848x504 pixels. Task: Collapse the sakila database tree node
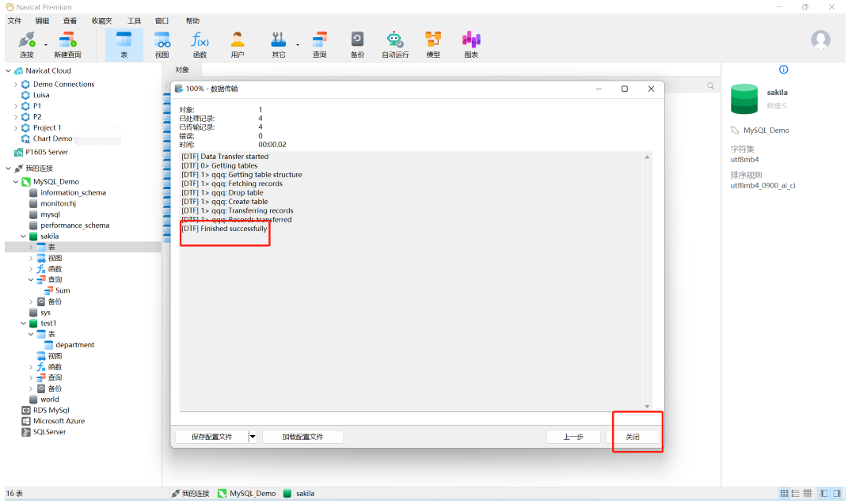pos(24,236)
